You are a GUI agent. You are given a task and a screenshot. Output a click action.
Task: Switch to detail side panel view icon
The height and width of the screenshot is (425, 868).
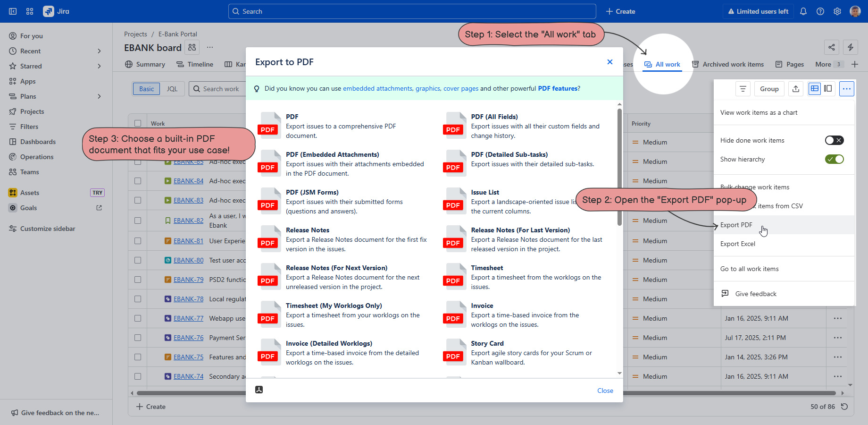point(828,89)
